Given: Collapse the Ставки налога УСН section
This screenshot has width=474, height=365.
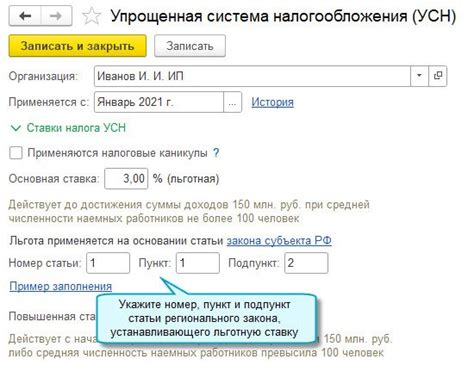Looking at the screenshot, I should pos(68,128).
